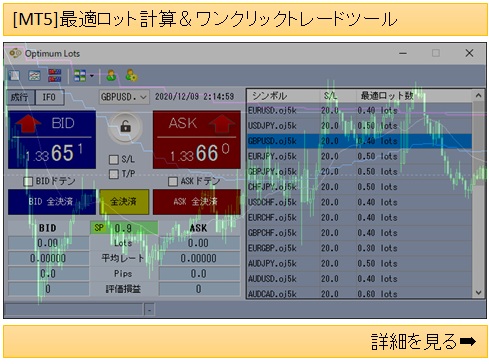The image size is (489, 364).
Task: Click the Optimum Lots app logo icon
Action: 15,53
